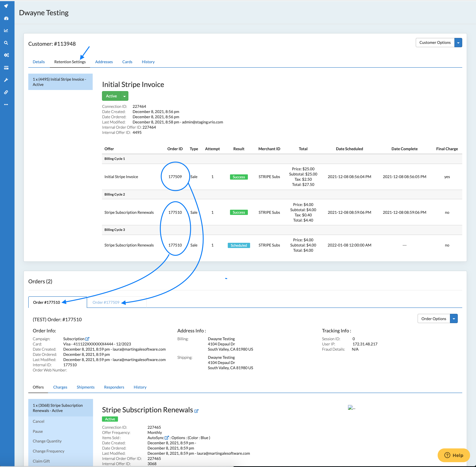This screenshot has width=476, height=467.
Task: Open external link icon beside Subscription campaign
Action: click(87, 339)
